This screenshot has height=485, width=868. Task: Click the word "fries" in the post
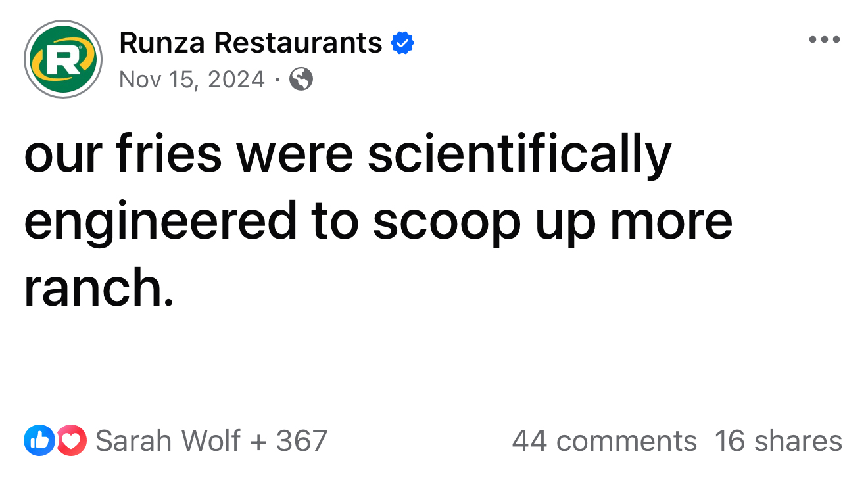(x=169, y=155)
